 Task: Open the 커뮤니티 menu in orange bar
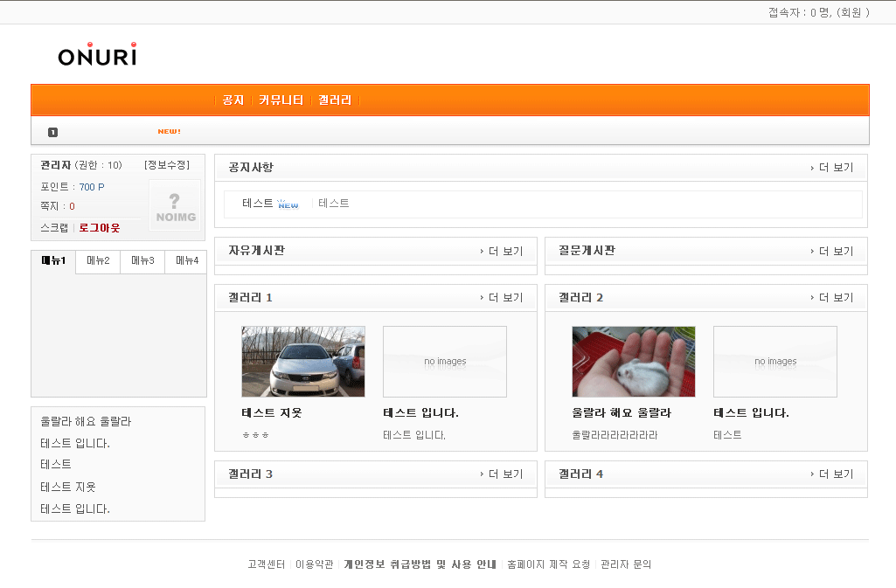click(281, 100)
